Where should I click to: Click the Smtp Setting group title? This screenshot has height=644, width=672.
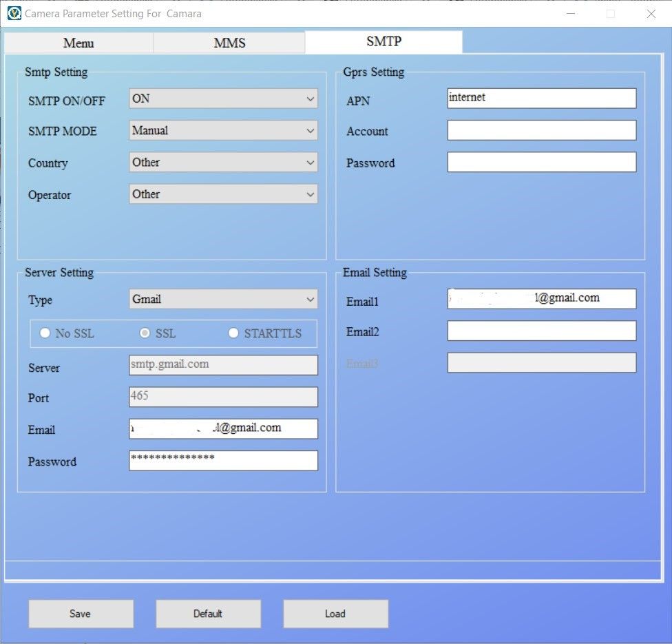tap(56, 72)
